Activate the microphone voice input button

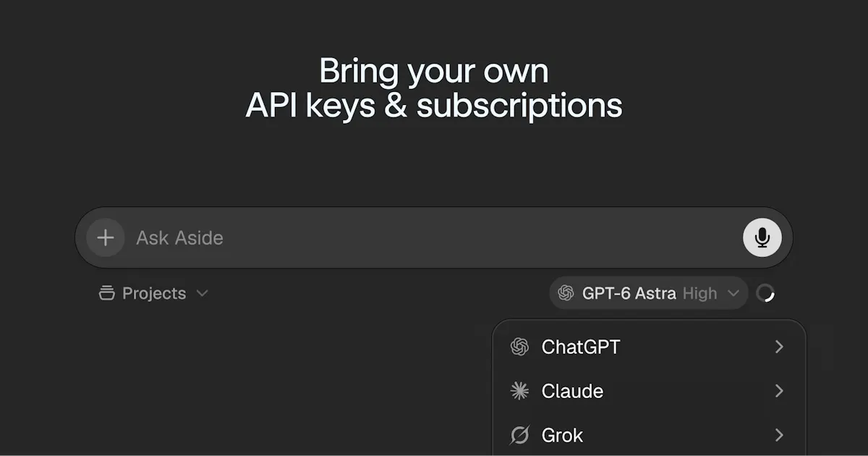click(x=762, y=237)
